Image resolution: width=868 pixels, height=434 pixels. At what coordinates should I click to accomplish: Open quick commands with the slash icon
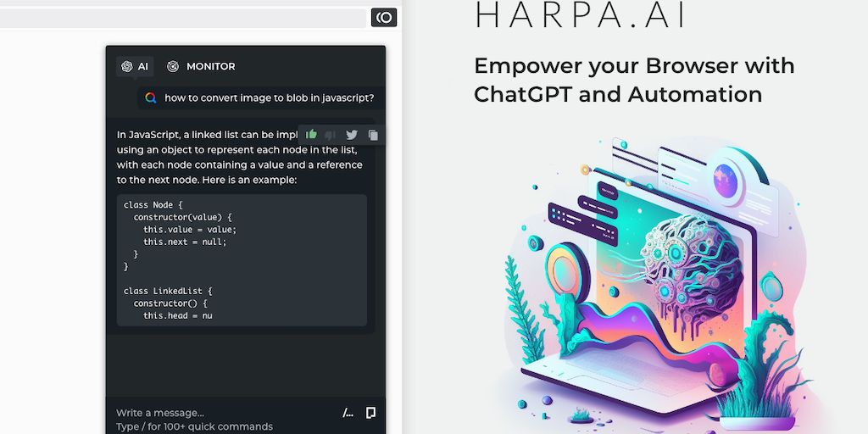(x=348, y=413)
